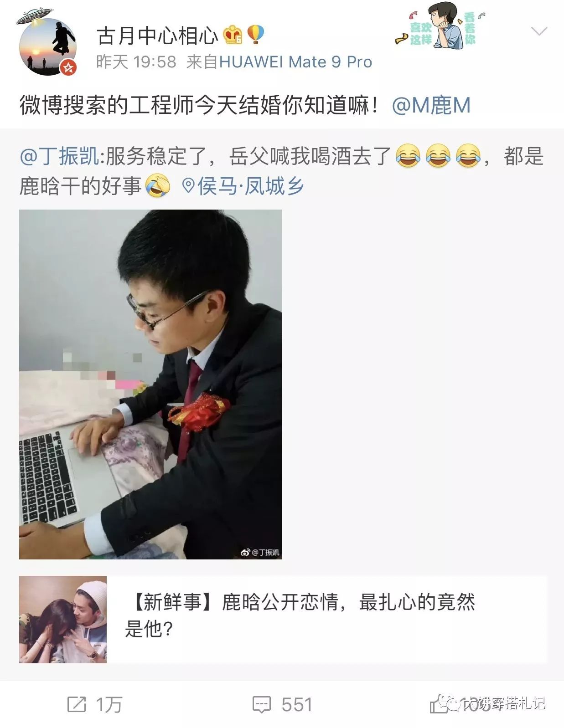Open the @丁振凯 mention link
Viewport: 564px width, 728px height.
(59, 156)
